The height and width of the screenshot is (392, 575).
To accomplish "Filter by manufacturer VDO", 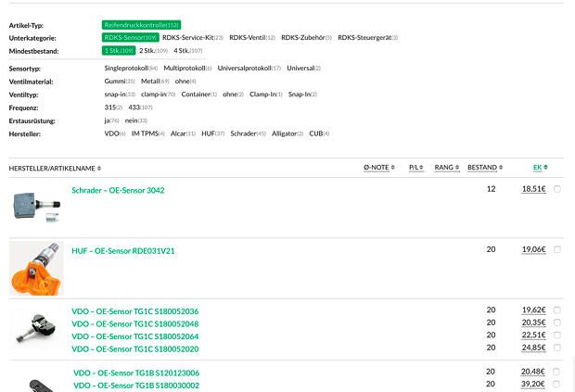I will click(x=115, y=133).
